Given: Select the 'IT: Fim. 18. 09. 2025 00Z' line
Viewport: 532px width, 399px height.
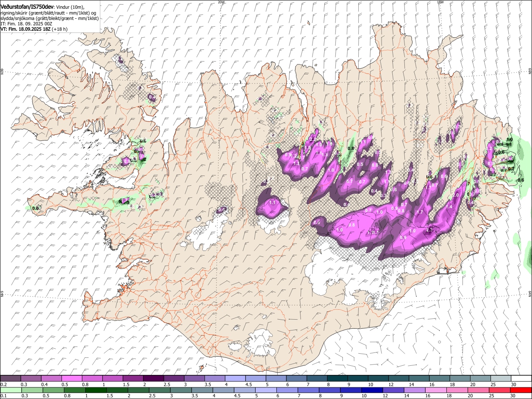Looking at the screenshot, I should click(x=26, y=24).
